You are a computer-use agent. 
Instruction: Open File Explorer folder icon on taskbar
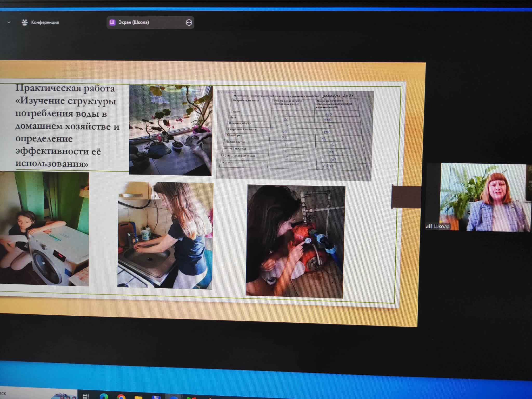139,397
